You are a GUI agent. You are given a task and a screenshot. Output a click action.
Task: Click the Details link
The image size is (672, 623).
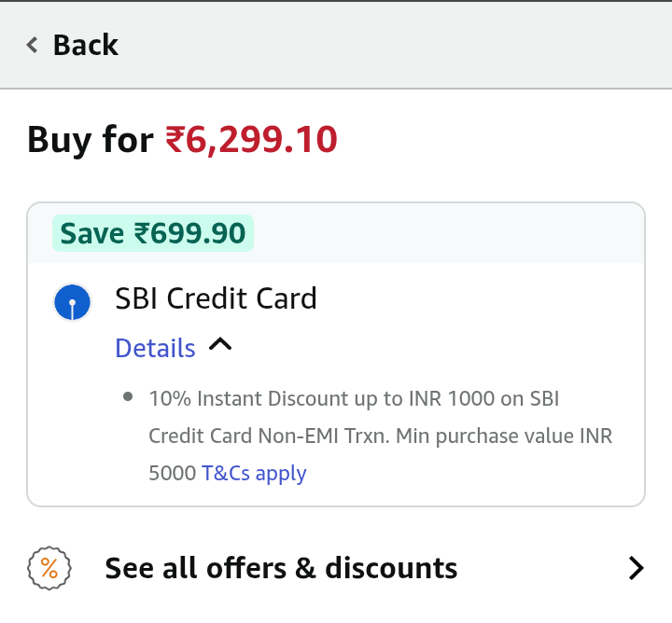[x=155, y=348]
